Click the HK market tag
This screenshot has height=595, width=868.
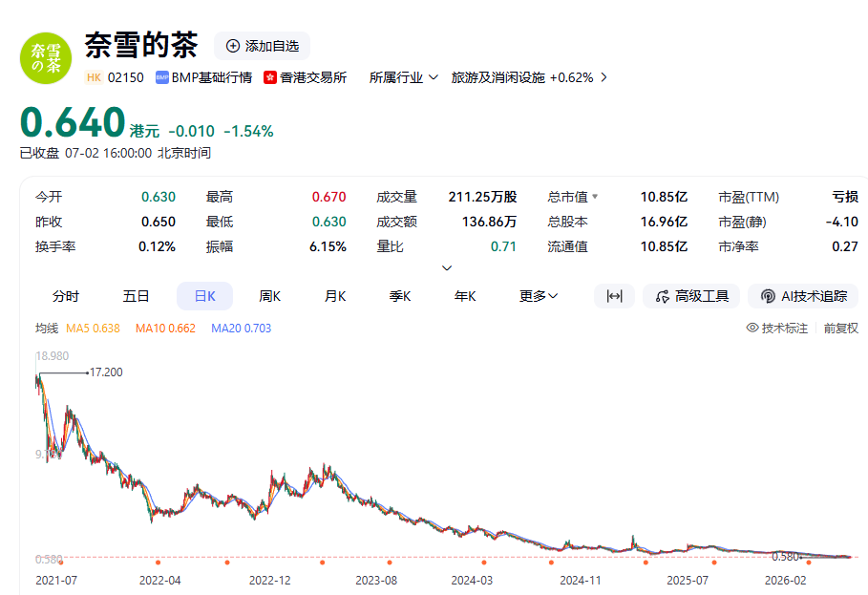click(95, 77)
